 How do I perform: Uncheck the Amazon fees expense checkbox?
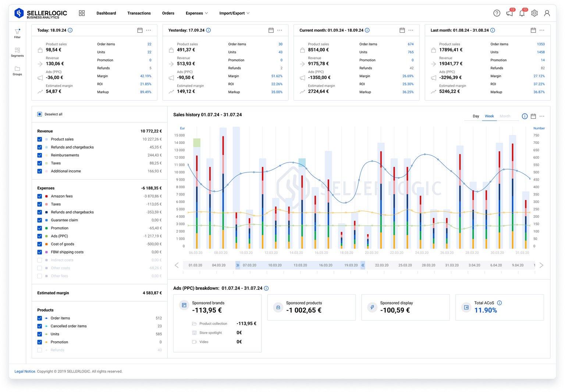pos(39,196)
